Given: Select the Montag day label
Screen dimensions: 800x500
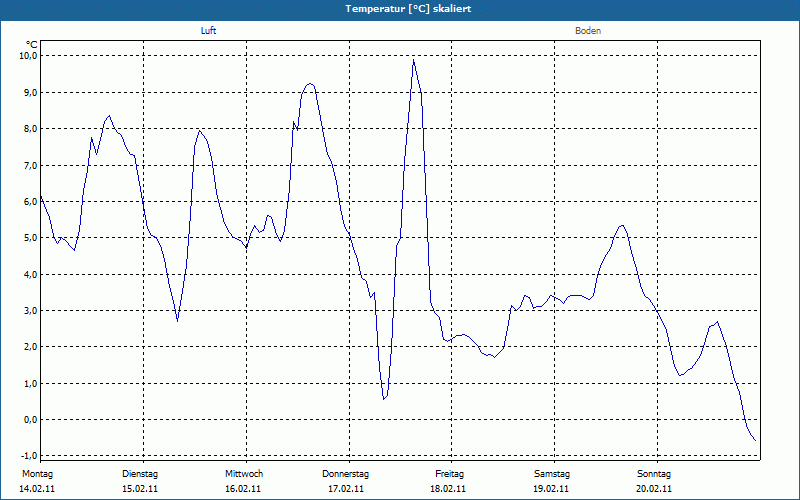Looking at the screenshot, I should [x=36, y=473].
